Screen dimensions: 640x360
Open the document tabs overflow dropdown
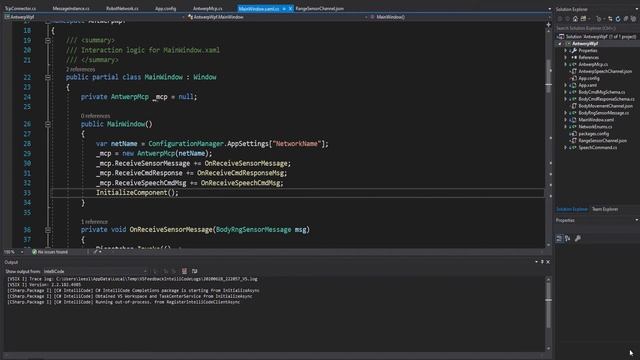[x=549, y=9]
